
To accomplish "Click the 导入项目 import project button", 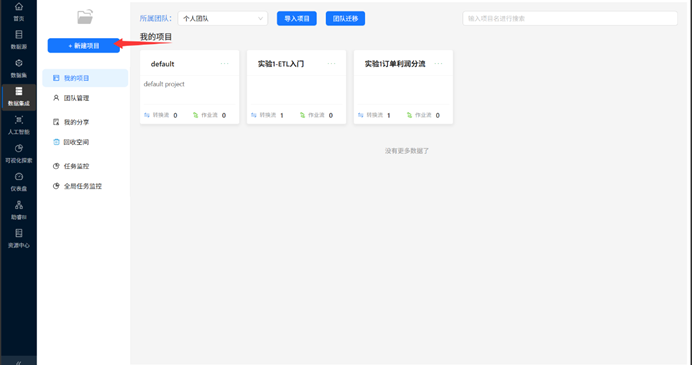I will pos(297,19).
